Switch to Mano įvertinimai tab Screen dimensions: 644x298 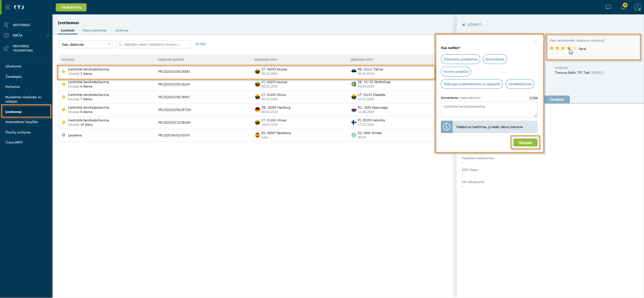[94, 31]
